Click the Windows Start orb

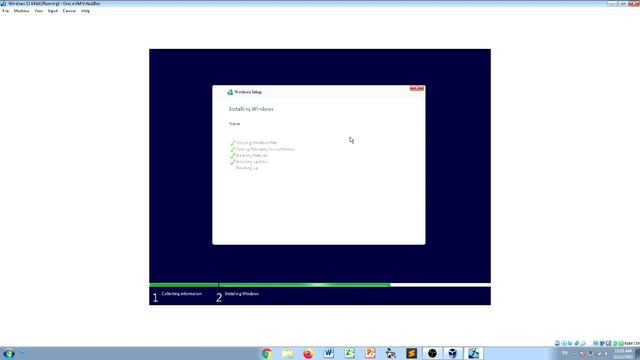pos(9,353)
